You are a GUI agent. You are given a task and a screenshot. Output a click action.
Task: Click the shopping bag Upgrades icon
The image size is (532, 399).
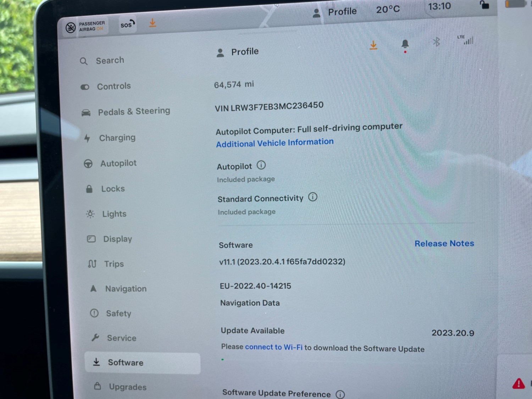(x=98, y=386)
